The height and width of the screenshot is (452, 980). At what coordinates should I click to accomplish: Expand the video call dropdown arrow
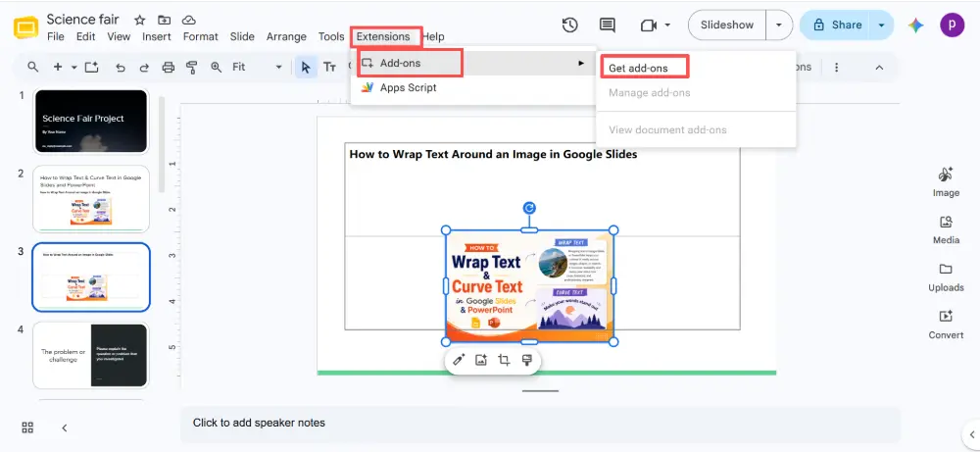(x=667, y=25)
